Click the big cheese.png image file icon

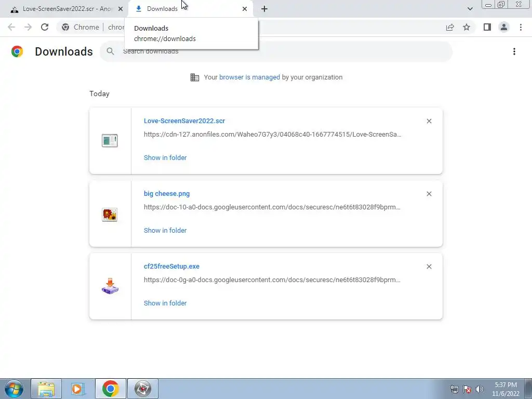point(110,215)
